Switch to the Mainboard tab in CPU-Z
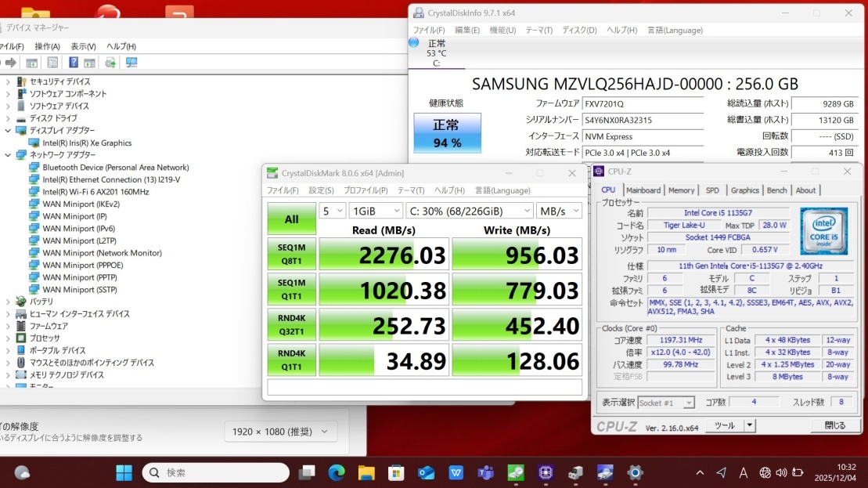Viewport: 868px width, 488px height. pos(643,190)
